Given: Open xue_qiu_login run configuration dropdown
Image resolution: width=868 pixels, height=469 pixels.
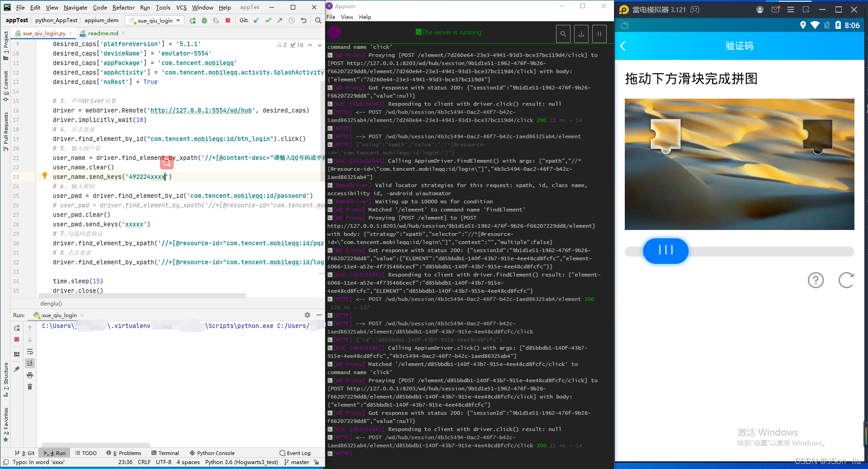Looking at the screenshot, I should coord(155,20).
